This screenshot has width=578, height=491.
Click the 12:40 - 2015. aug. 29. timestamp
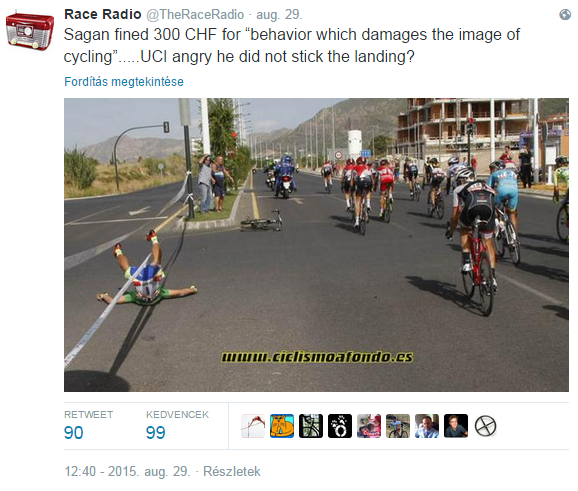pos(127,471)
